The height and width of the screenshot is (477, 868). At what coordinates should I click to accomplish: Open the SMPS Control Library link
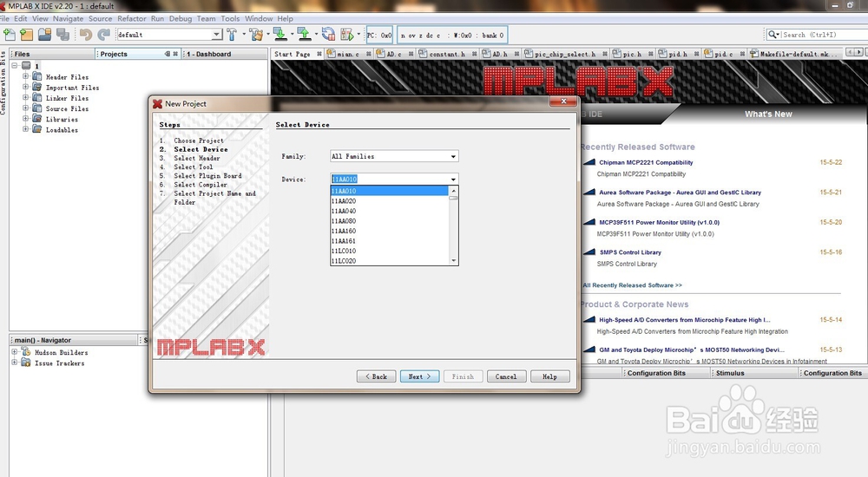(630, 252)
